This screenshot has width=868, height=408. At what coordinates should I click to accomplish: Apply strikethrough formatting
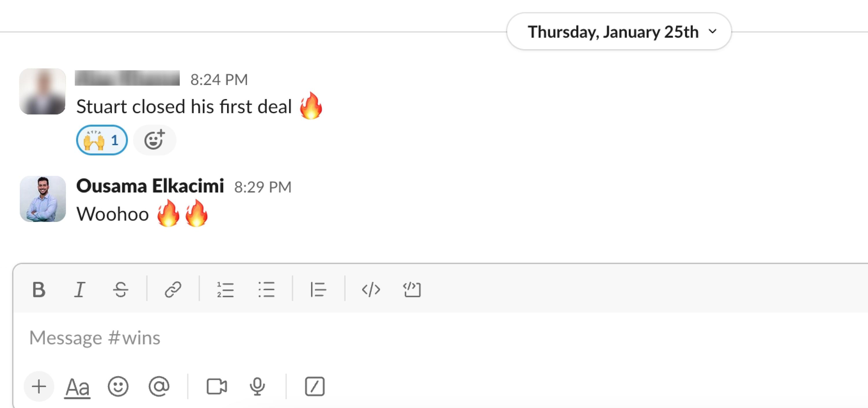pos(120,289)
